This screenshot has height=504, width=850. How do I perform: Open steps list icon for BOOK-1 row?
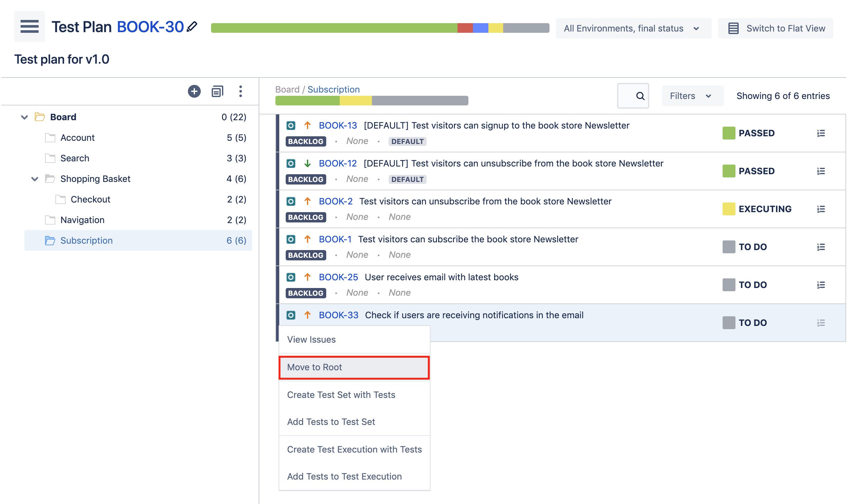(x=821, y=247)
